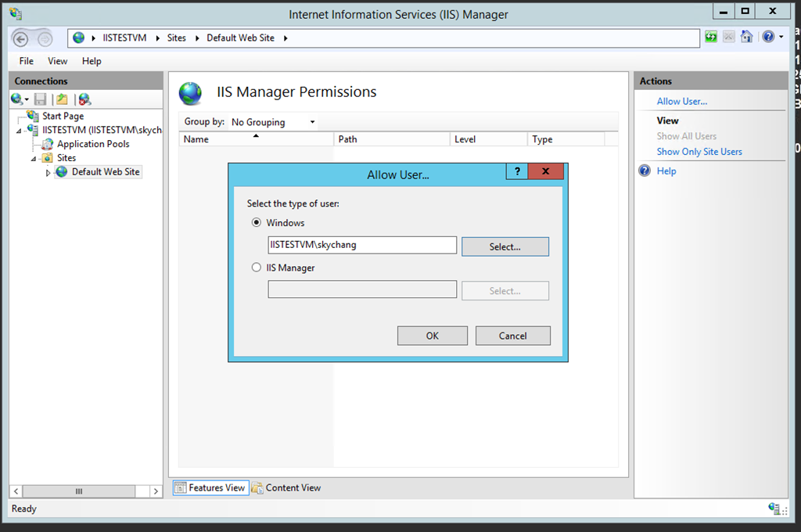The width and height of the screenshot is (801, 532).
Task: Click the Create New Connection globe icon
Action: (17, 99)
